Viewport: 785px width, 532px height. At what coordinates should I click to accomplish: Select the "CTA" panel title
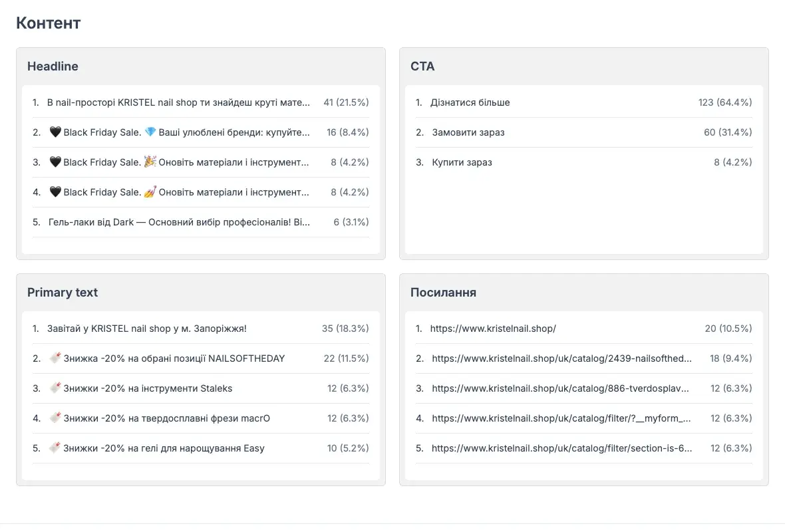point(422,66)
